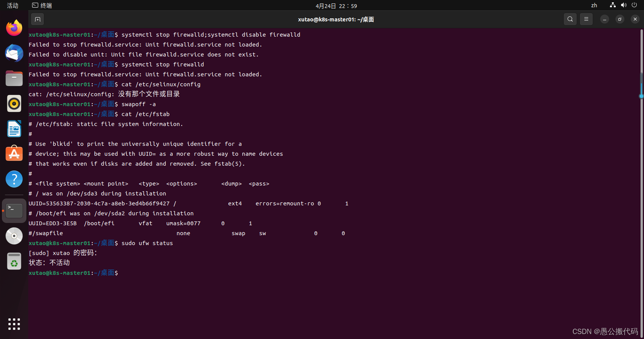Open the Help question-mark icon

(14, 179)
